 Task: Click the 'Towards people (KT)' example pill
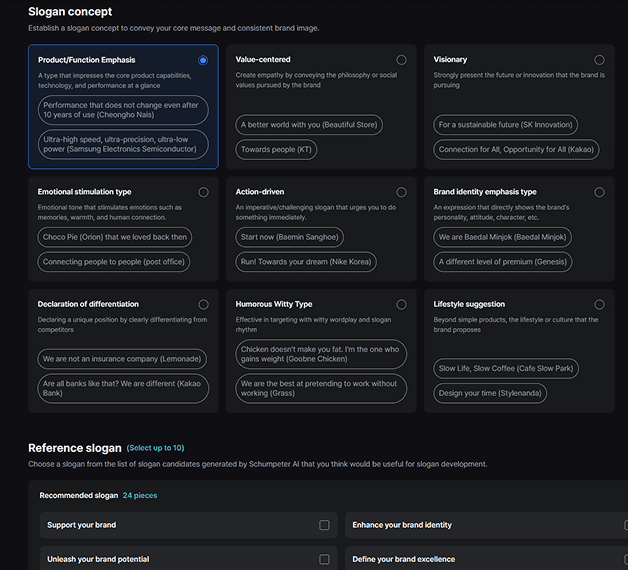click(276, 149)
